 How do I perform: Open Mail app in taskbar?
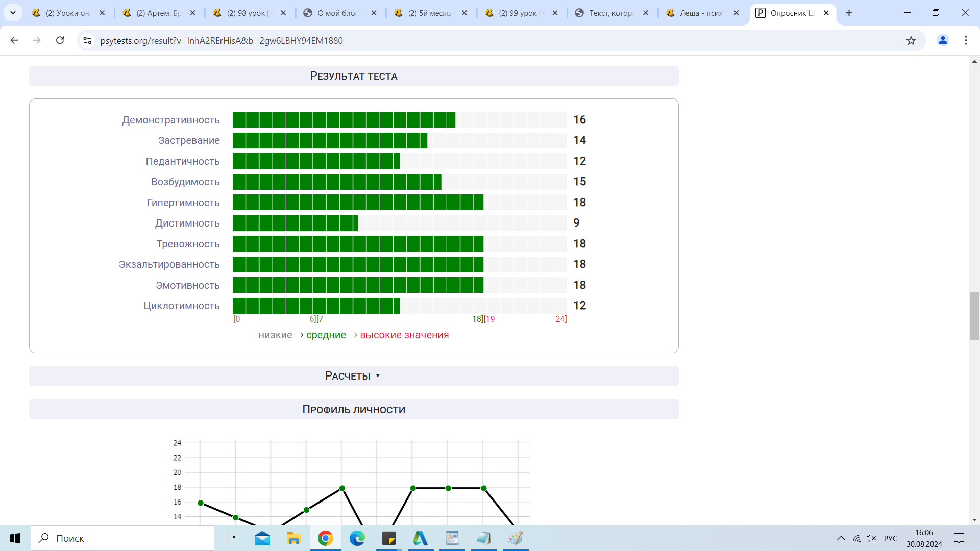pyautogui.click(x=262, y=538)
